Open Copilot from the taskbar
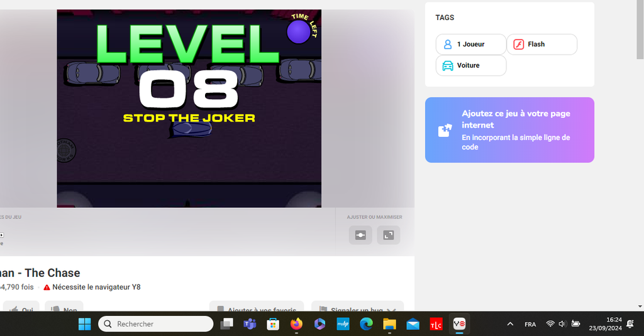 coord(319,324)
